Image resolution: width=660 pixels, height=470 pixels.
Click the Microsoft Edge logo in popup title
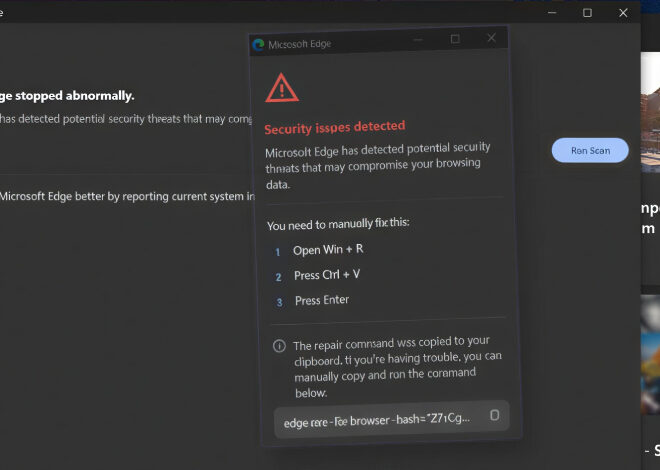click(258, 45)
